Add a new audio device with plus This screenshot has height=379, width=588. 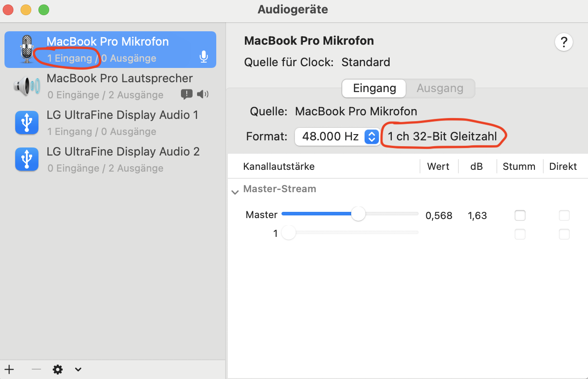9,370
